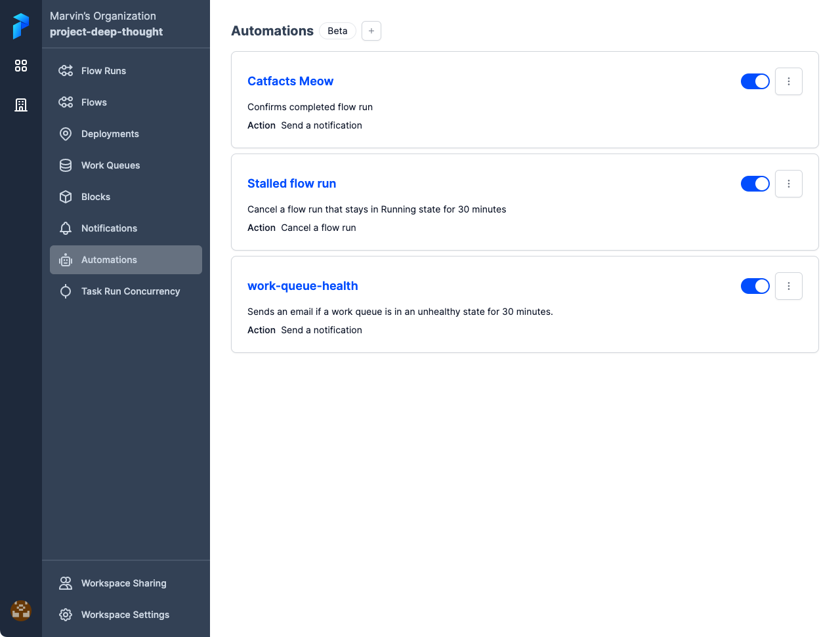840x637 pixels.
Task: Add a new automation with plus button
Action: [371, 31]
